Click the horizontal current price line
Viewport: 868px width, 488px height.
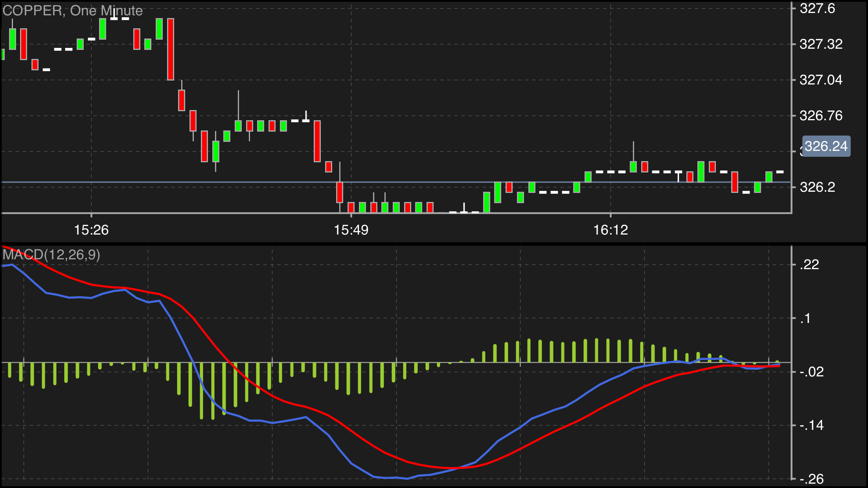[396, 182]
